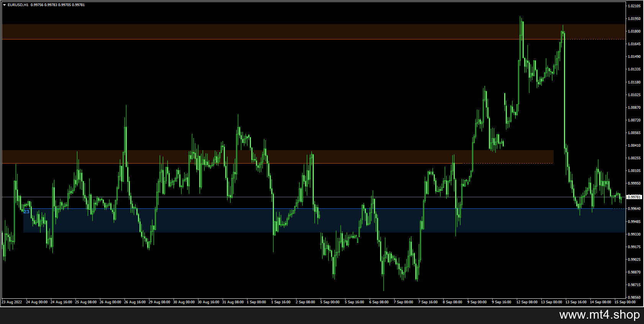Click the EURUSD,H1 chart title text
The width and height of the screenshot is (644, 324).
[x=18, y=5]
